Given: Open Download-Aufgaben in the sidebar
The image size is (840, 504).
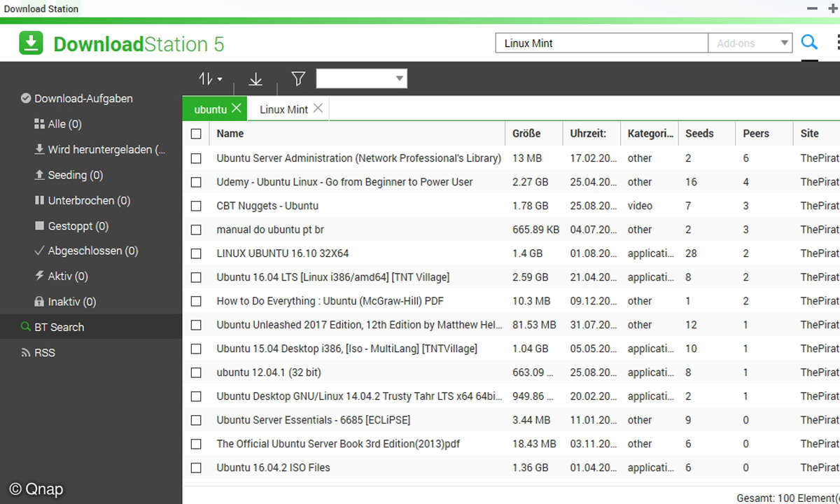Looking at the screenshot, I should click(77, 99).
